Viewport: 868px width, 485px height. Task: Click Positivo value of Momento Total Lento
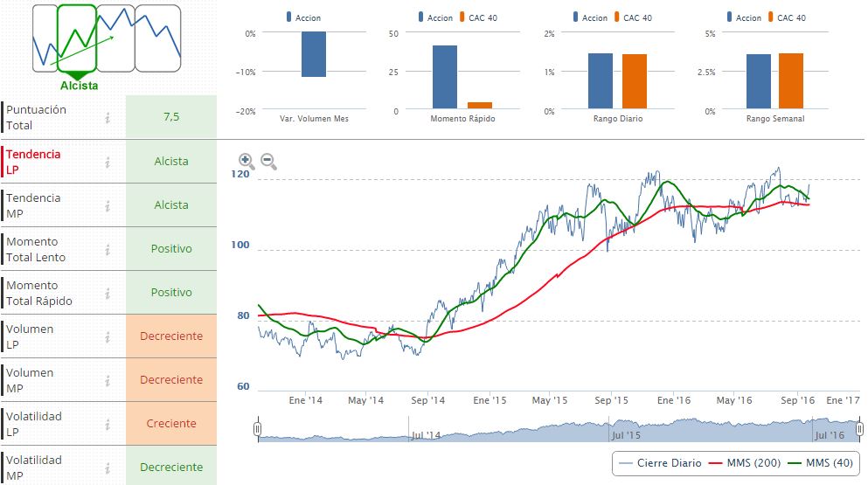171,249
